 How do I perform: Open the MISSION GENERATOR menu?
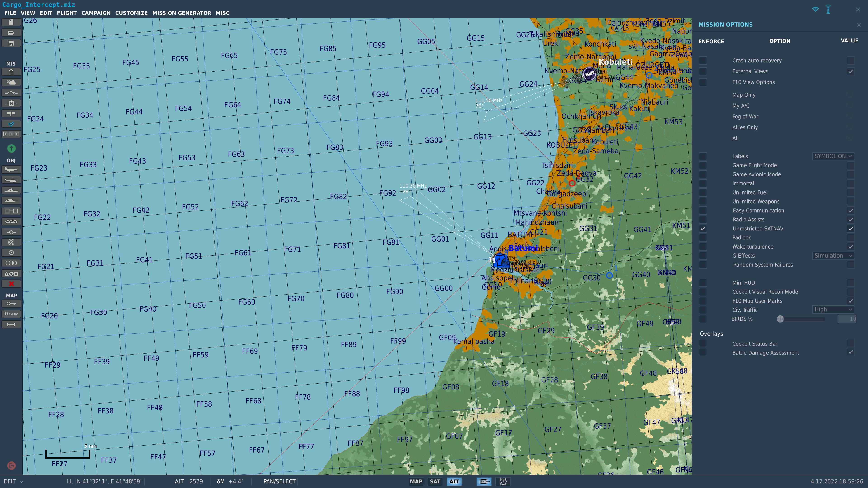click(182, 13)
